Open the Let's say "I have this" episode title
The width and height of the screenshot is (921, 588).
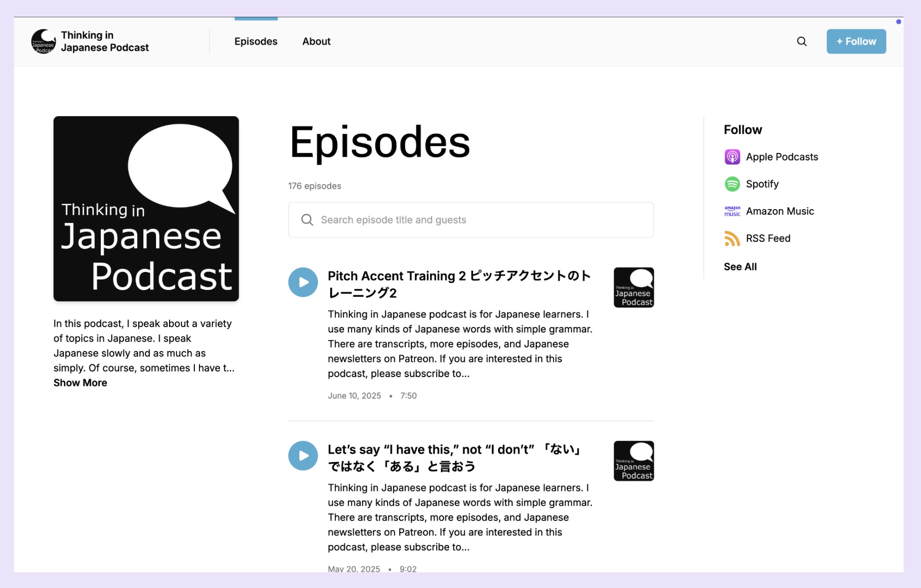pos(454,458)
